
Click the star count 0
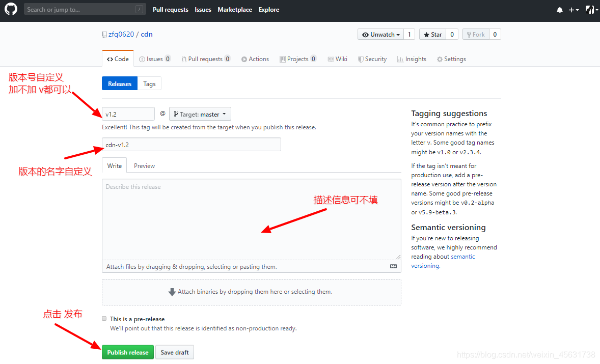452,35
